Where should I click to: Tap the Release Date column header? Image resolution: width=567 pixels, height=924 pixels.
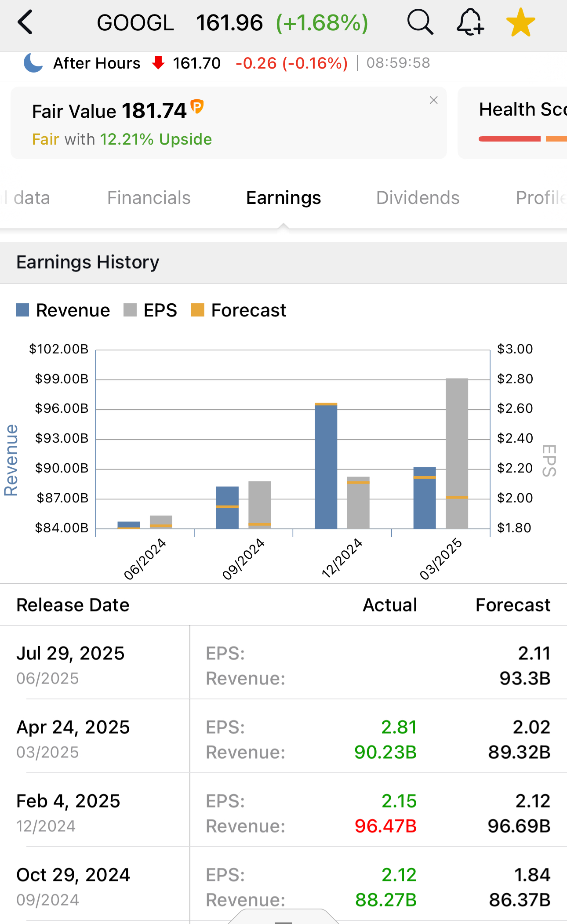coord(73,605)
